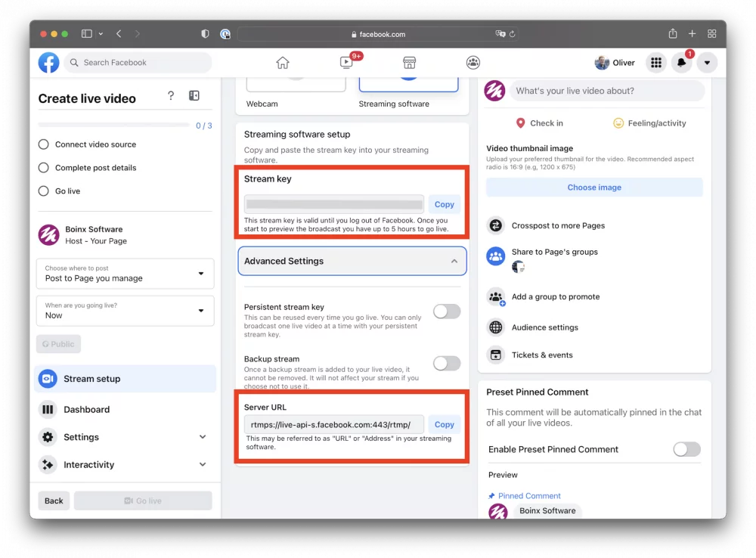Toggle Enable Preset Pinned Comment switch
The image size is (756, 558).
point(686,449)
